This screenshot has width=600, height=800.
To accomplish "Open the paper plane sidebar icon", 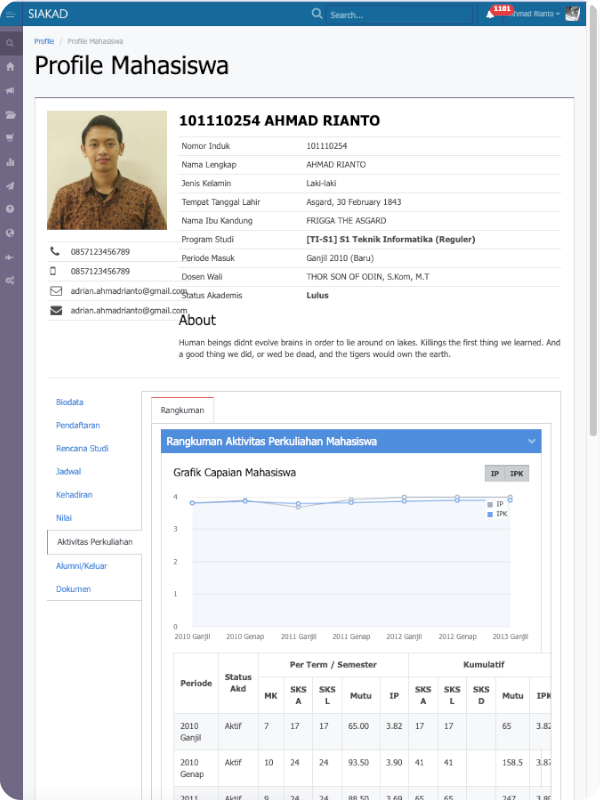I will tap(10, 186).
